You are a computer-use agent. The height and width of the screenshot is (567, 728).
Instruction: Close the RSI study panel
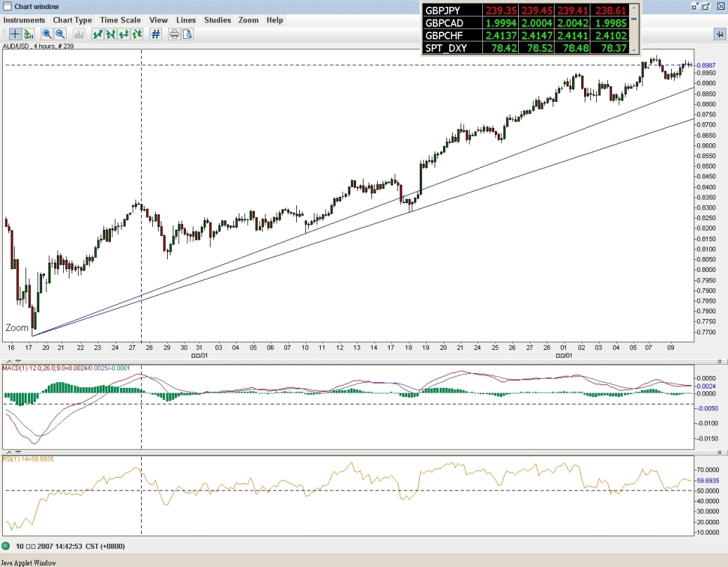coord(720,452)
